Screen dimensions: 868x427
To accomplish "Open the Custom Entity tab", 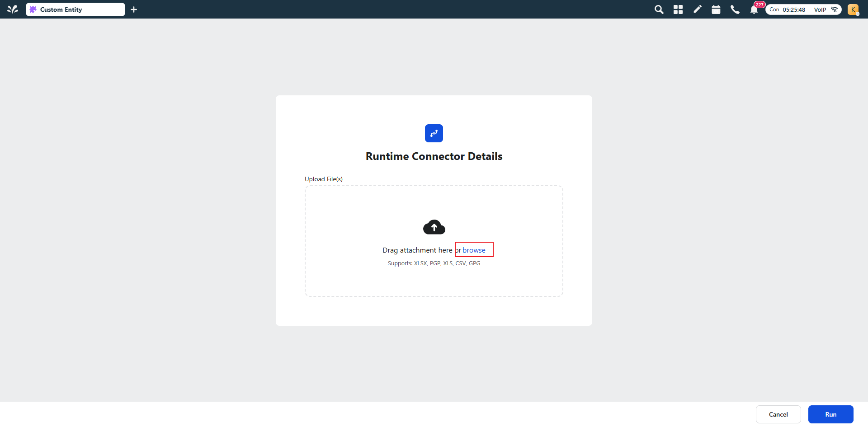I will tap(75, 9).
